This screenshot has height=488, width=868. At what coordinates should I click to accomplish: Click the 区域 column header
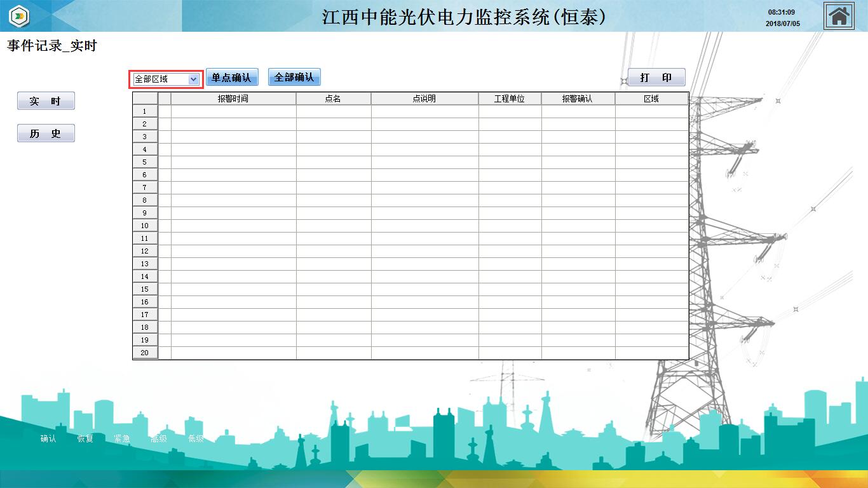tap(651, 98)
